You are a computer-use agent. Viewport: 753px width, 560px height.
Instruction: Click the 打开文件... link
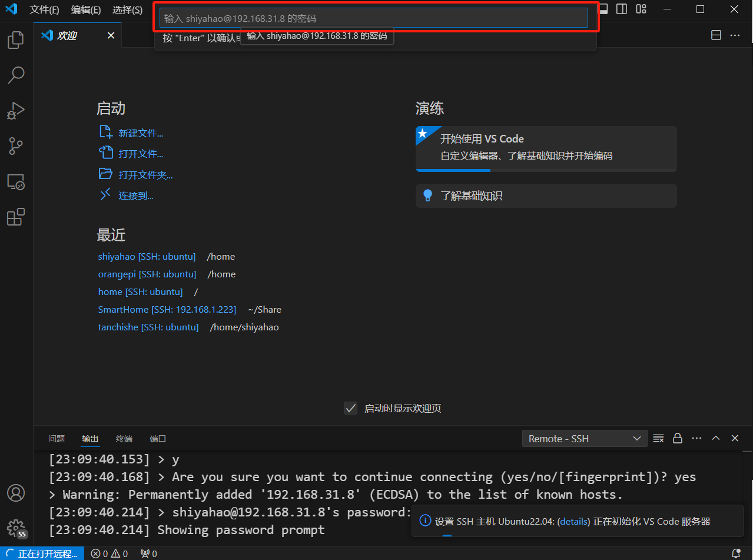(x=141, y=154)
